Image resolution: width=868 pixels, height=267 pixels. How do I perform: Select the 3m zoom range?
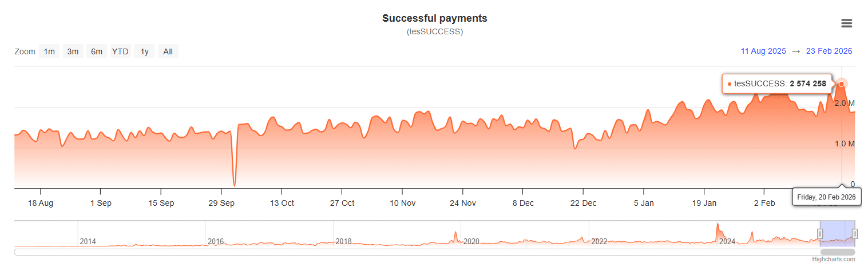73,51
